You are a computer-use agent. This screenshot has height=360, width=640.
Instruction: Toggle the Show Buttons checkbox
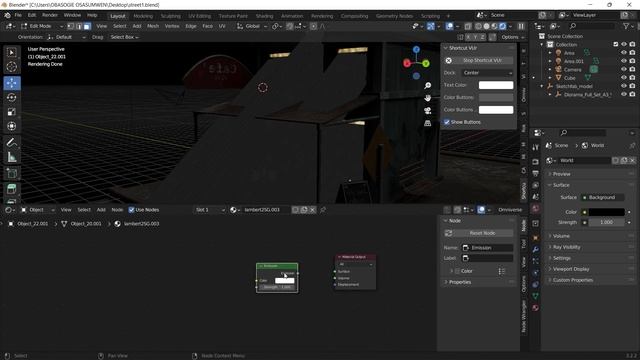(447, 122)
